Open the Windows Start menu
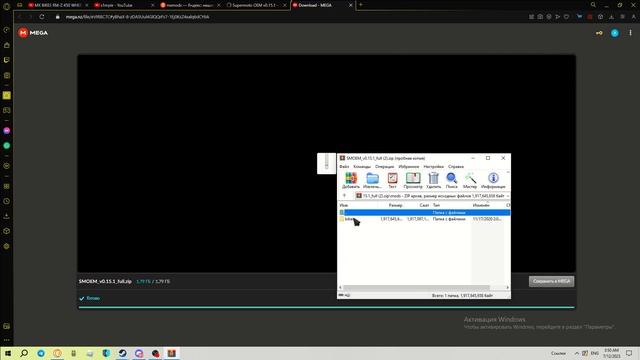Screen dimensions: 640x360 [x=8, y=353]
